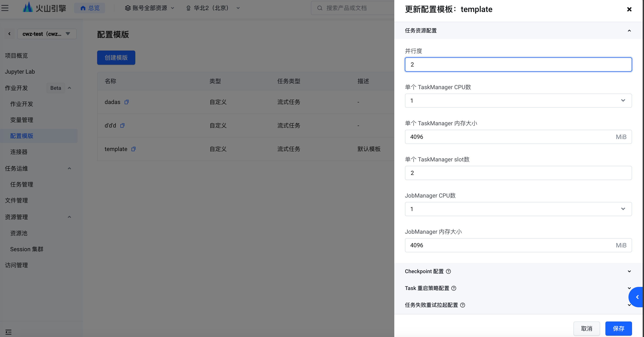Collapse the 任务运维 sidebar group
This screenshot has height=337, width=644.
[69, 168]
